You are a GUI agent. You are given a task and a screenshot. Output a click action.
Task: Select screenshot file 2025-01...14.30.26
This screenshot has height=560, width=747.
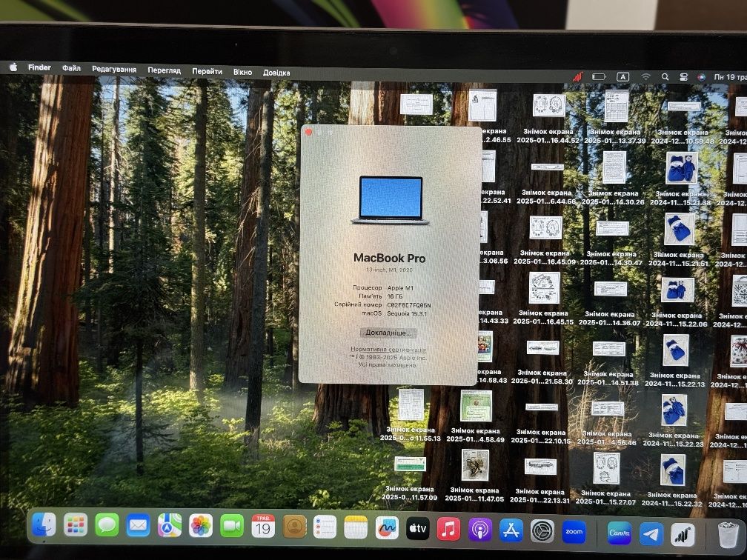614,177
